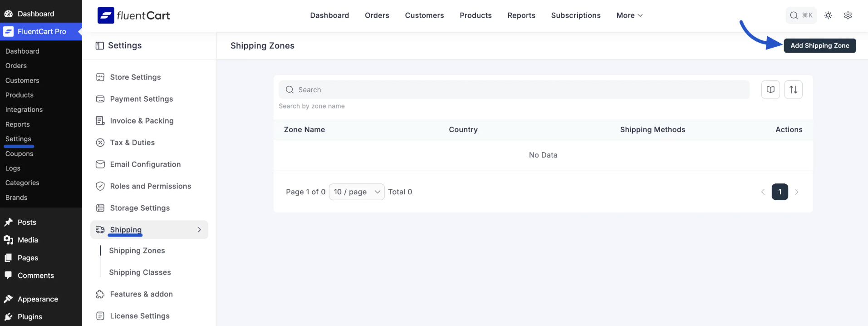Click the Tax & Duties percent icon

(100, 143)
